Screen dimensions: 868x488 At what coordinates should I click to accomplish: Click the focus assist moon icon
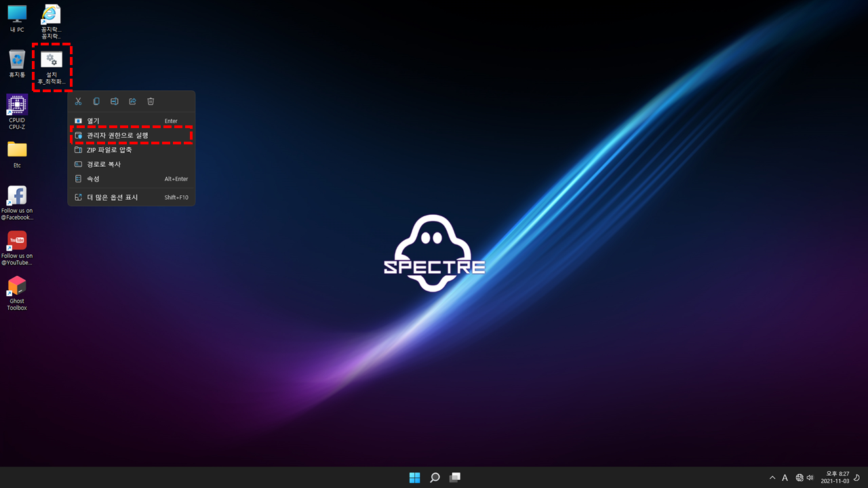tap(856, 478)
